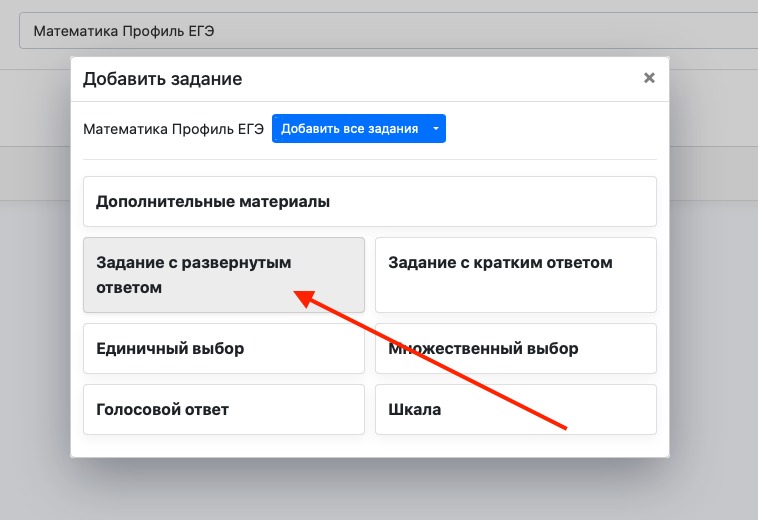Open the blue split-button dropdown arrow
Viewport: 758px width, 520px height.
pyautogui.click(x=436, y=129)
